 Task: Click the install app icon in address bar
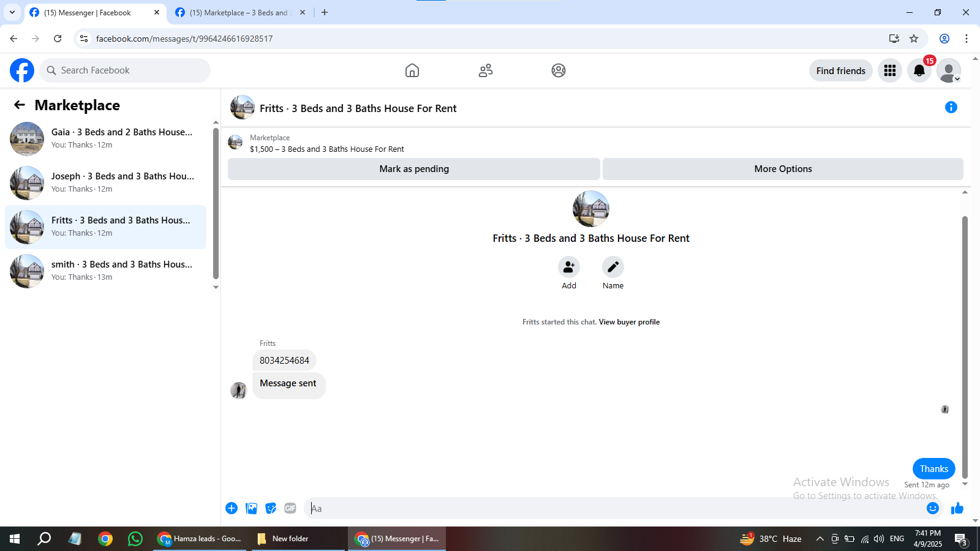(x=894, y=39)
